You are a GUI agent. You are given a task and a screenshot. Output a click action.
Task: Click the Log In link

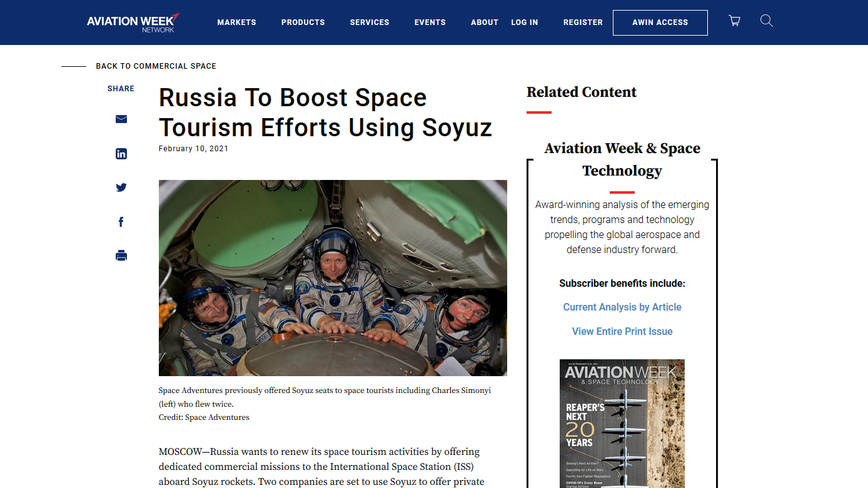pos(525,22)
